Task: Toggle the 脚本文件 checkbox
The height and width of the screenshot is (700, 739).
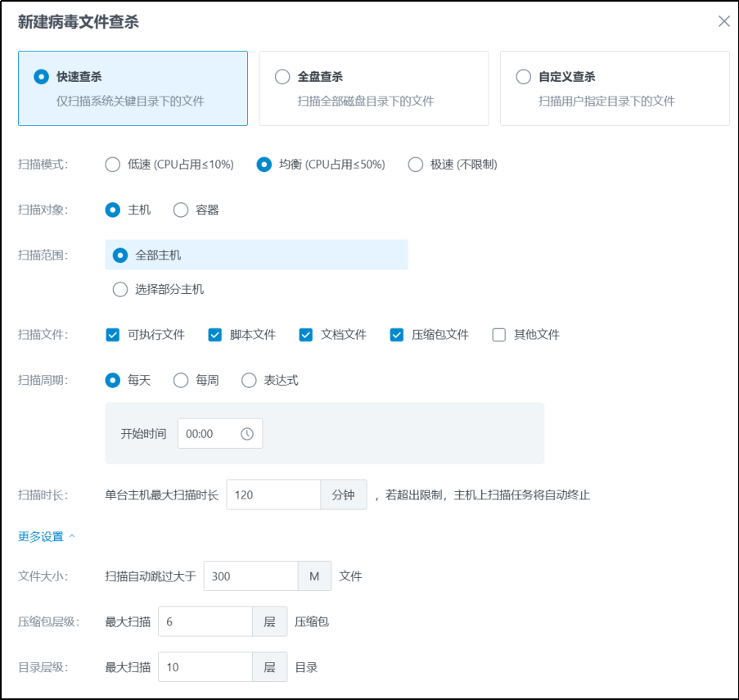Action: tap(215, 335)
